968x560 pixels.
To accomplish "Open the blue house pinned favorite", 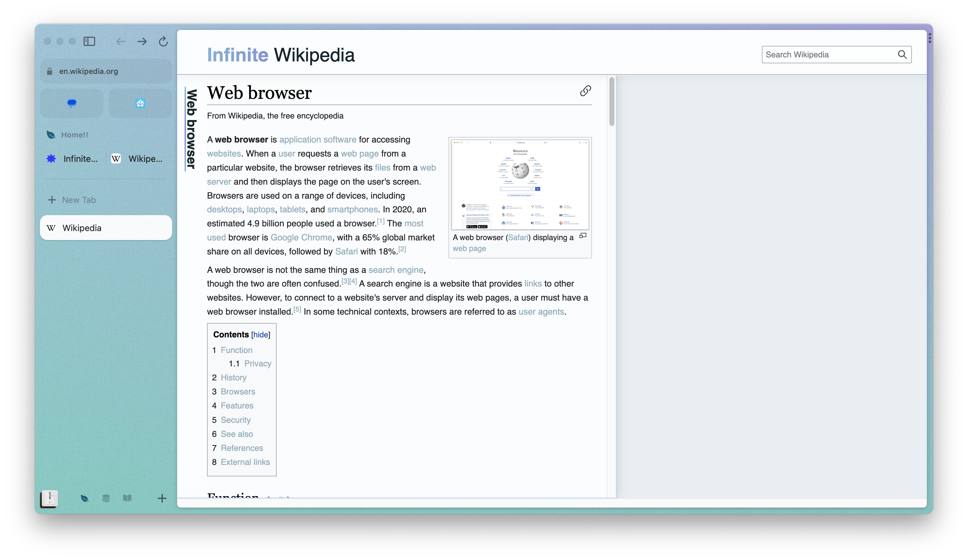I will tap(140, 103).
